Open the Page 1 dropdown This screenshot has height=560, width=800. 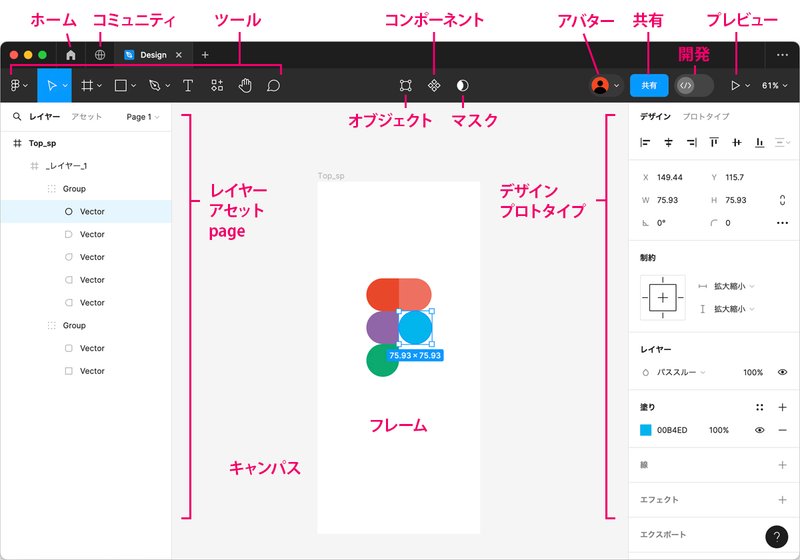143,117
